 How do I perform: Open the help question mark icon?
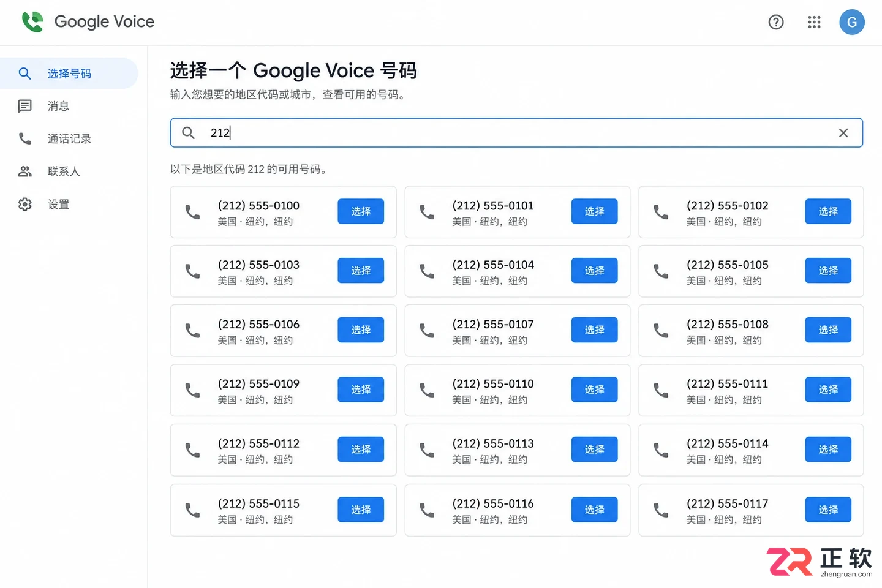coord(776,22)
